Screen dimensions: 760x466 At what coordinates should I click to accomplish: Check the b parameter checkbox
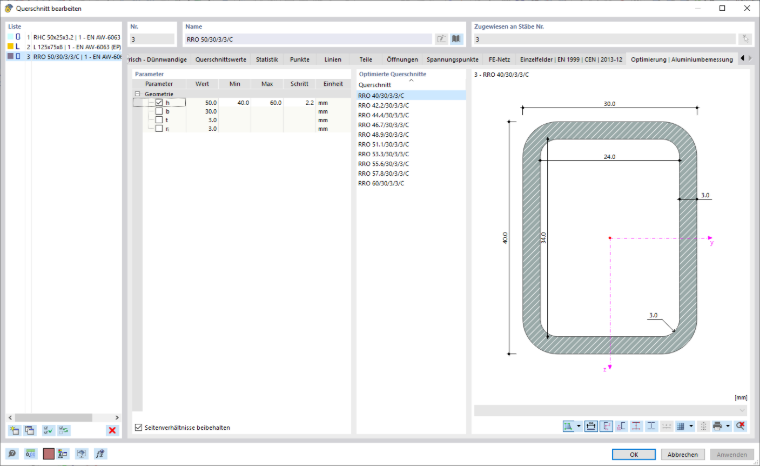[159, 111]
